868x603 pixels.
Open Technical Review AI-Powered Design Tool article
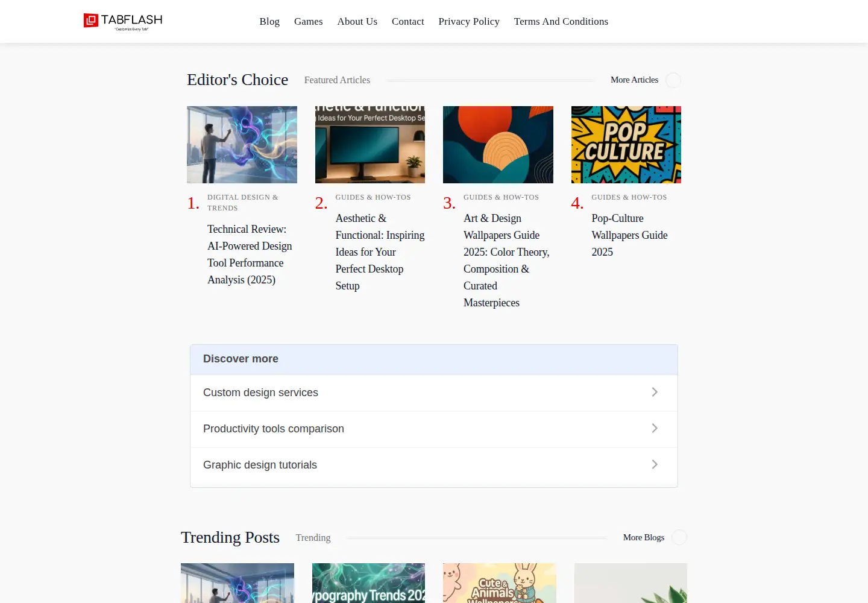(250, 254)
